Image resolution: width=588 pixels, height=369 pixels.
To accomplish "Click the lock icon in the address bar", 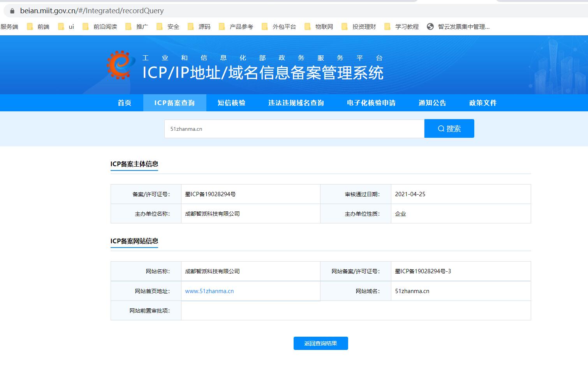I will [12, 11].
